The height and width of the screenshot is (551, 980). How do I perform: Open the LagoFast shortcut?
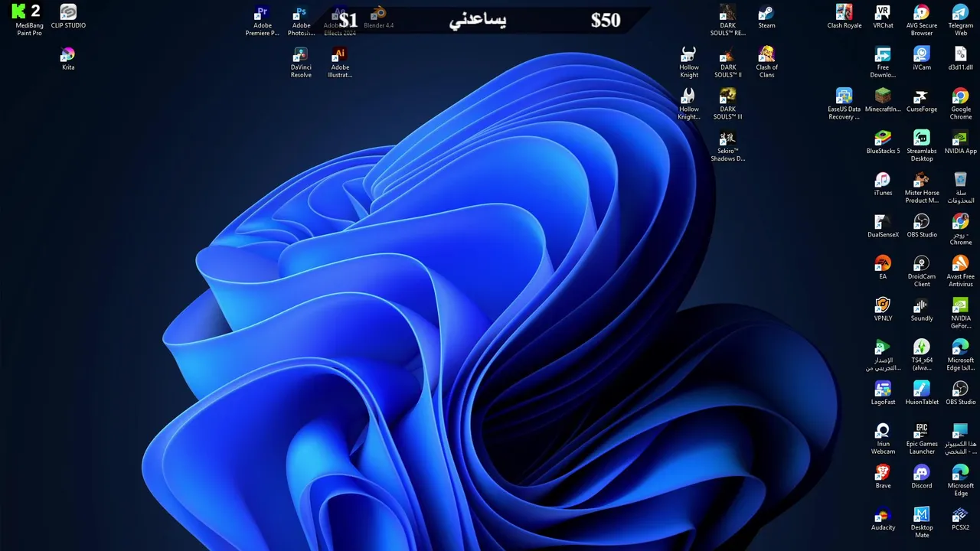883,393
